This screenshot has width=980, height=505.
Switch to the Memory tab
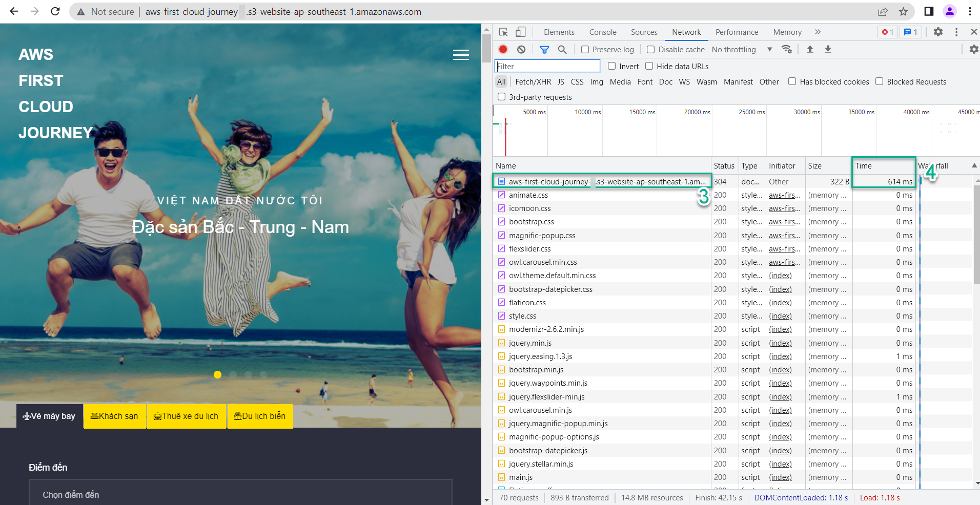pos(787,32)
